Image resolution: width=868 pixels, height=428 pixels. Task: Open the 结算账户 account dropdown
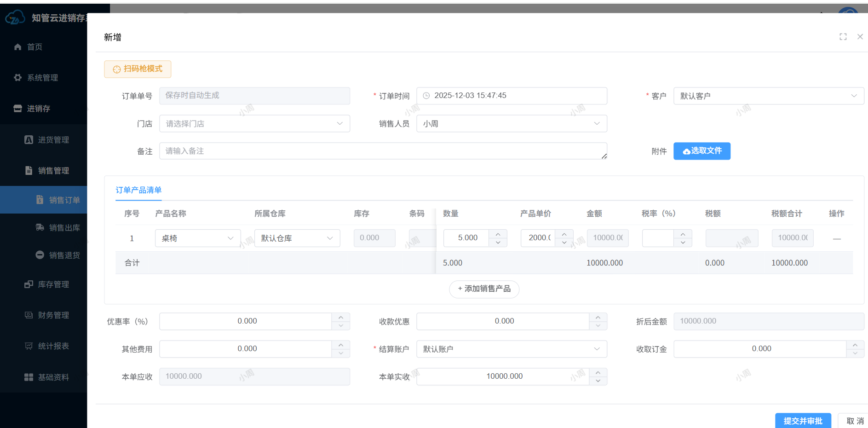[511, 349]
